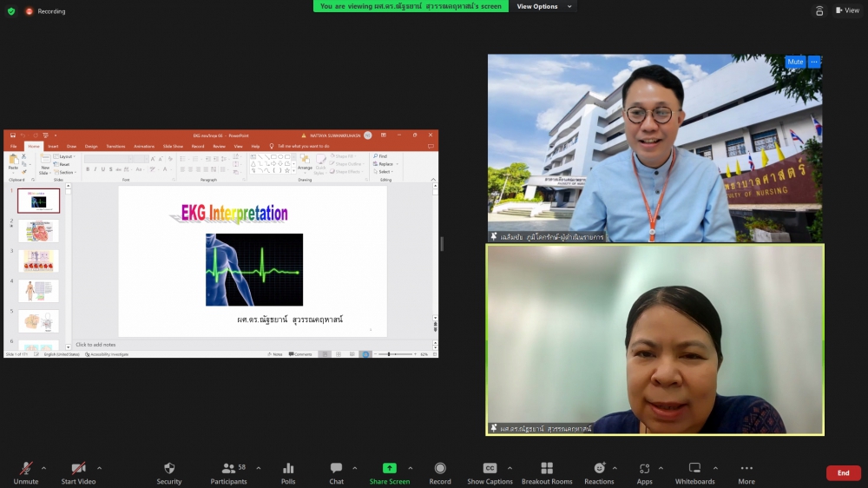Unmute the microphone
This screenshot has height=488, width=868.
(x=26, y=469)
